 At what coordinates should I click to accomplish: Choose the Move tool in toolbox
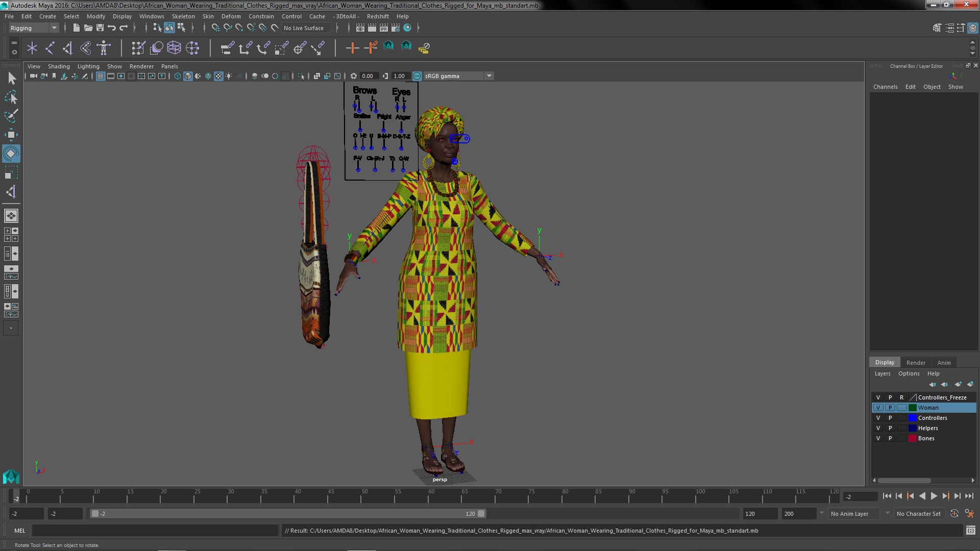(11, 135)
